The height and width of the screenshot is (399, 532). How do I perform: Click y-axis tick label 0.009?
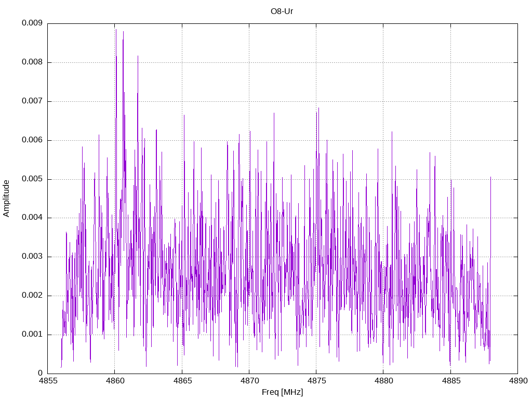tap(32, 23)
